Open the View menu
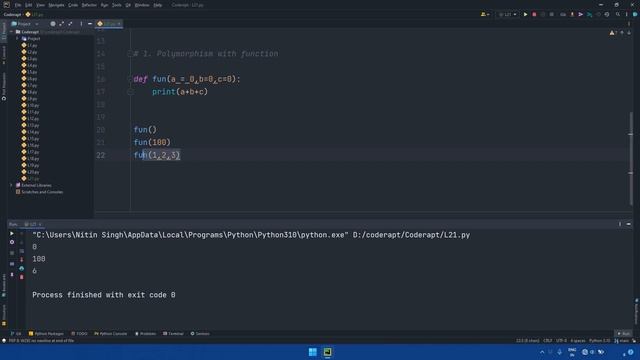 40,5
